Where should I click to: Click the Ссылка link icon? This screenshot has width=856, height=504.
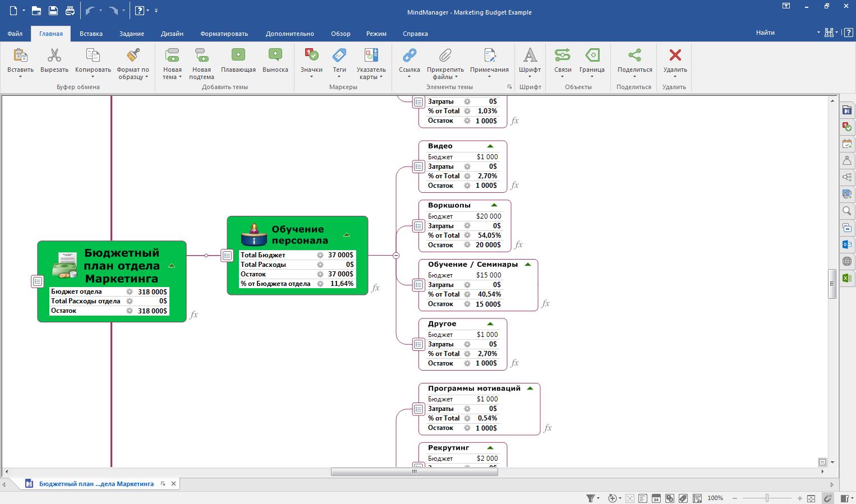tap(409, 55)
